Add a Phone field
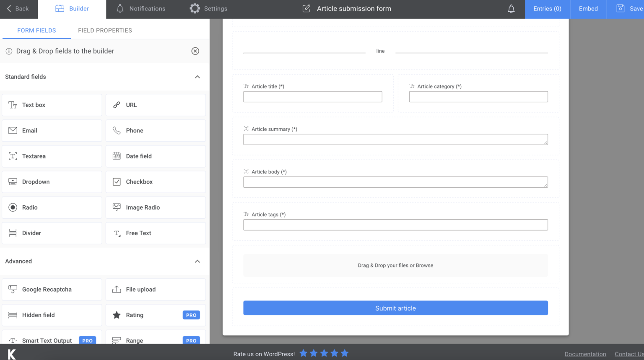The width and height of the screenshot is (644, 360). point(156,130)
